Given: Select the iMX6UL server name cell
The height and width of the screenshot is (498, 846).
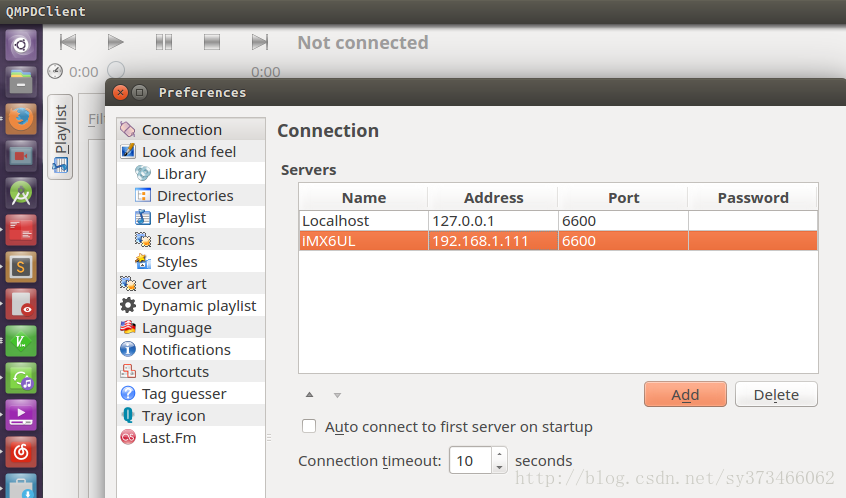Looking at the screenshot, I should (364, 241).
